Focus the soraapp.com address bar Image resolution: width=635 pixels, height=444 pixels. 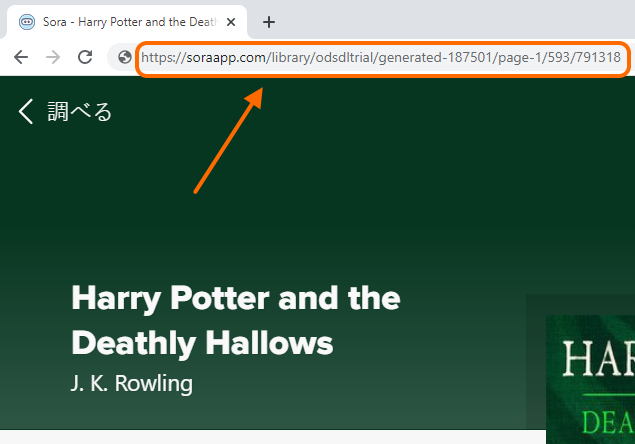pyautogui.click(x=380, y=57)
